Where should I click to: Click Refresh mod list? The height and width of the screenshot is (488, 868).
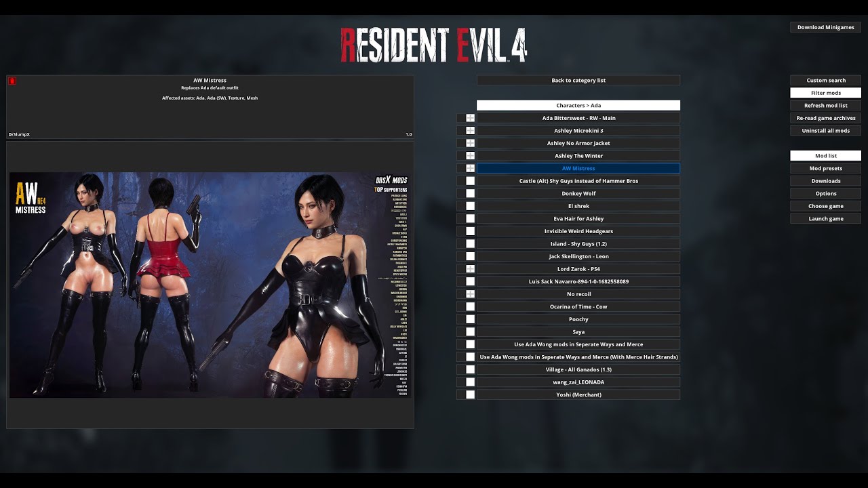825,105
